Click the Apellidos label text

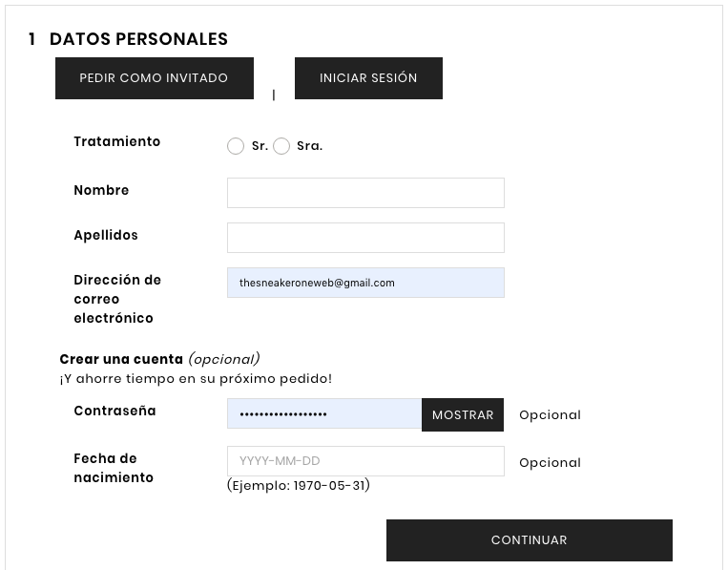pyautogui.click(x=106, y=235)
